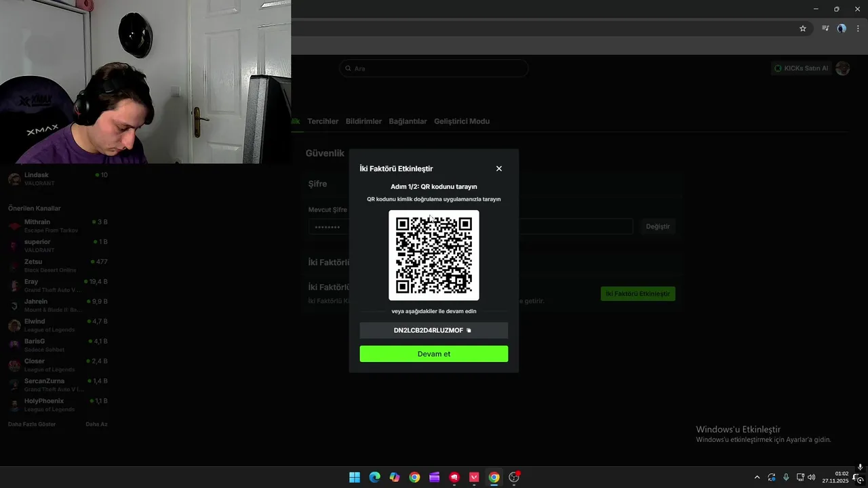
Task: Open the user profile avatar menu
Action: (843, 68)
